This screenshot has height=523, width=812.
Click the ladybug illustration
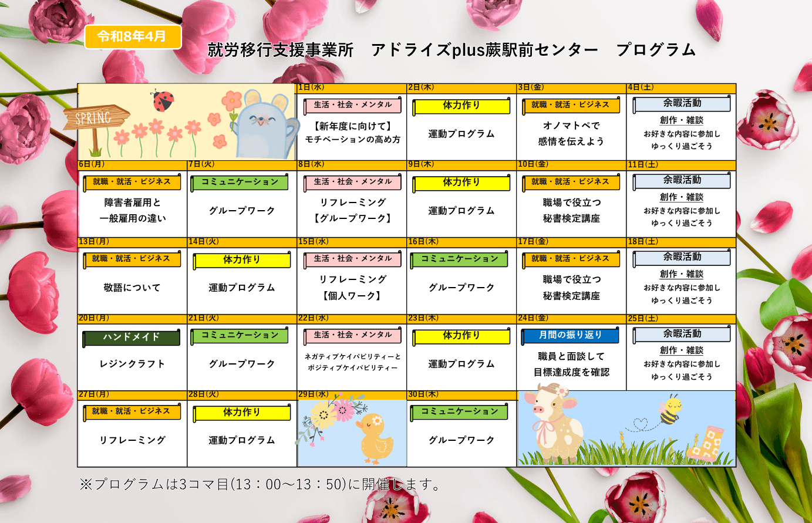(x=163, y=100)
